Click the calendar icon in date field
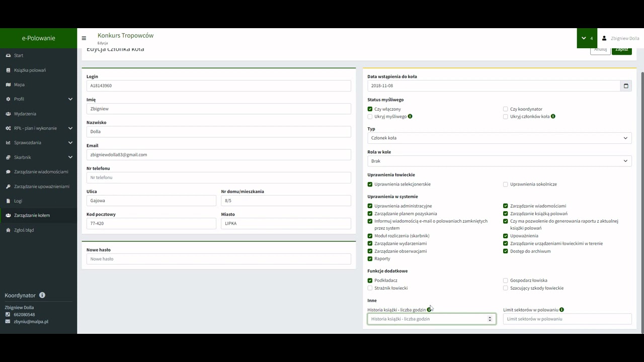644x362 pixels. (x=626, y=86)
